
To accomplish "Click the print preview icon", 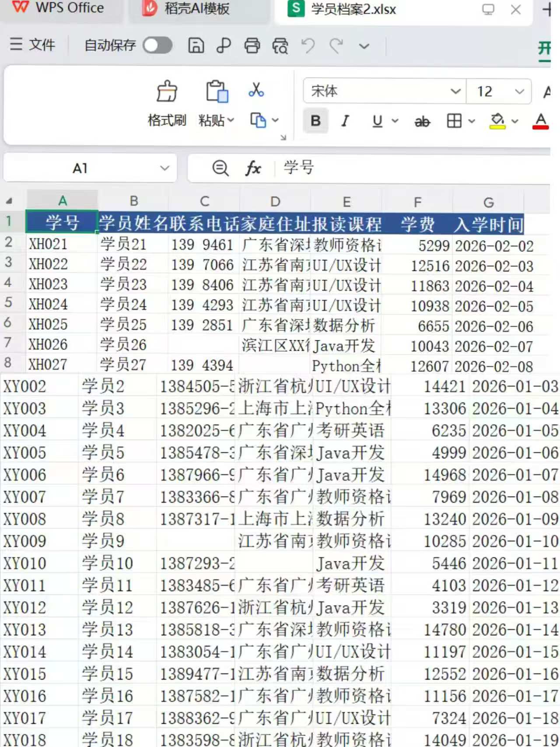I will point(280,46).
